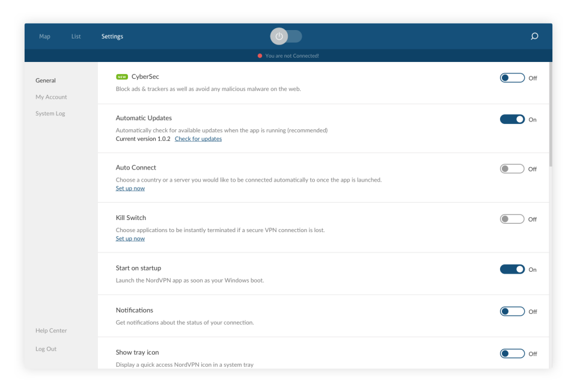Click Set up now under Auto Connect
Viewport: 577px width, 392px height.
point(130,188)
